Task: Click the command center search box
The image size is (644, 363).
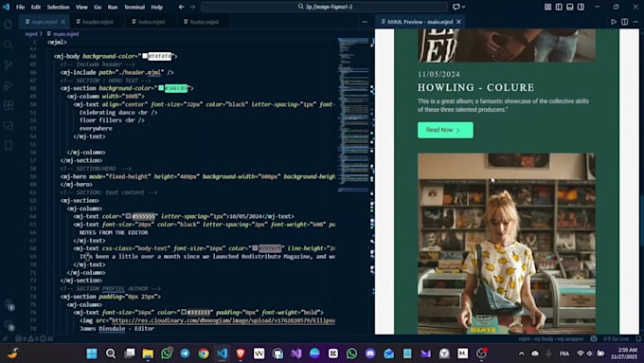Action: click(325, 7)
